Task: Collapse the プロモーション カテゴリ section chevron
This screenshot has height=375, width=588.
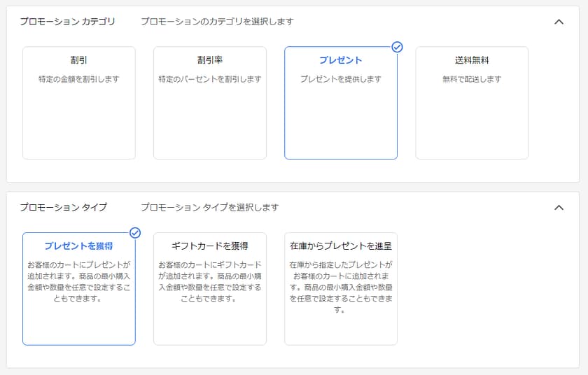Action: (558, 22)
